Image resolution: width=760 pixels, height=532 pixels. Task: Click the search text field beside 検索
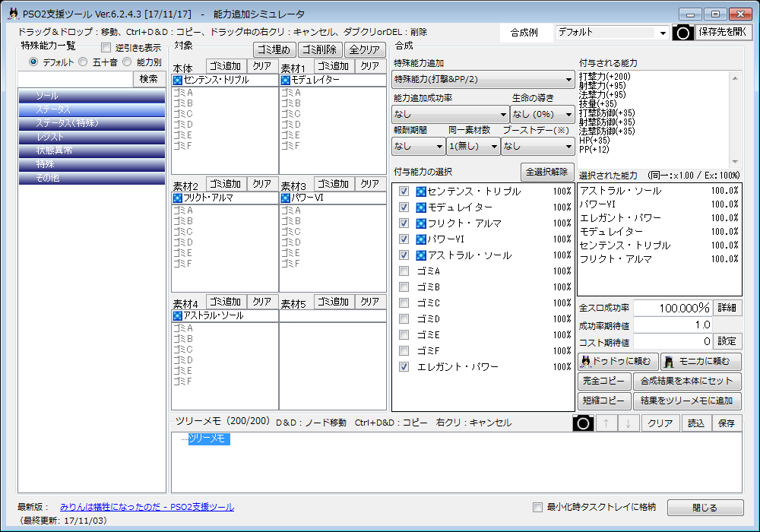click(x=74, y=79)
